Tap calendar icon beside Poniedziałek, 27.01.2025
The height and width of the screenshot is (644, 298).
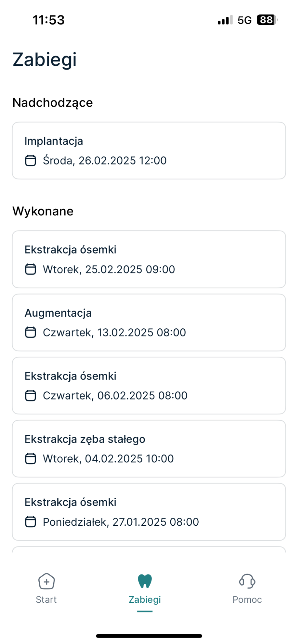pos(31,522)
